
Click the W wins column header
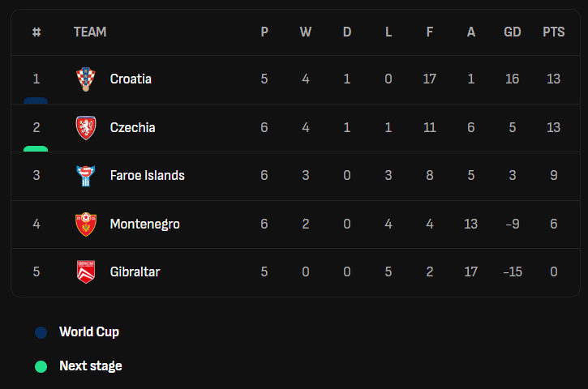pyautogui.click(x=306, y=32)
